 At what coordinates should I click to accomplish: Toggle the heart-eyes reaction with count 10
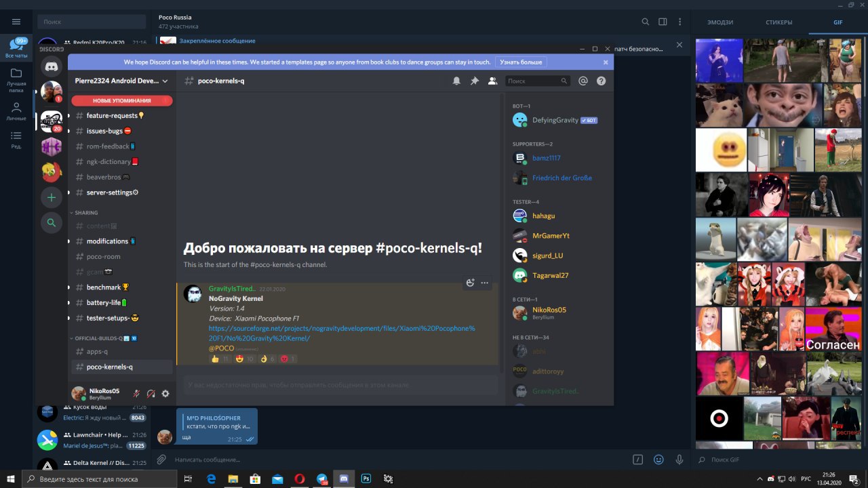(244, 359)
